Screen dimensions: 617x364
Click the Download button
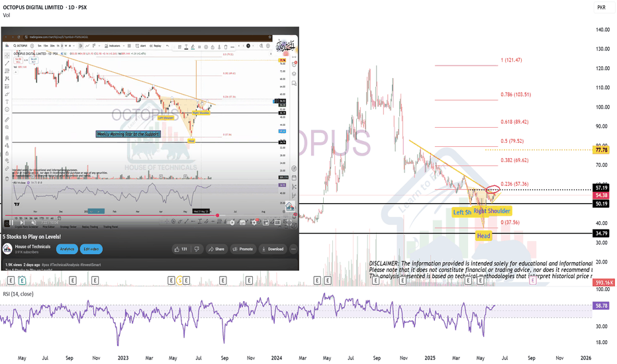click(x=273, y=249)
